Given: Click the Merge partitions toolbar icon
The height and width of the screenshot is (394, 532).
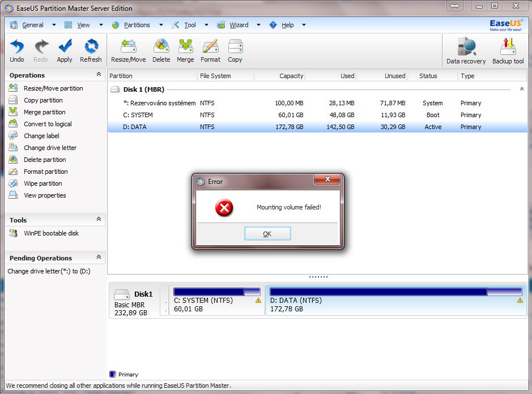Looking at the screenshot, I should (x=185, y=47).
